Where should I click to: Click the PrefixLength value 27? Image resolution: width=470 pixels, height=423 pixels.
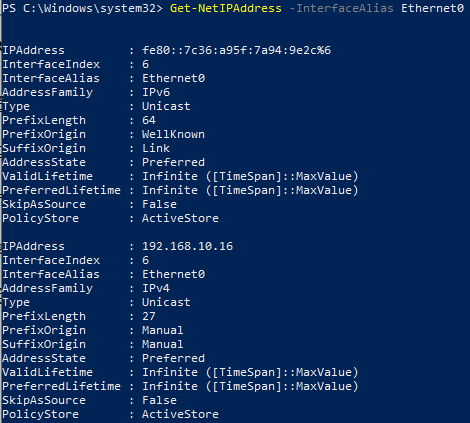149,316
